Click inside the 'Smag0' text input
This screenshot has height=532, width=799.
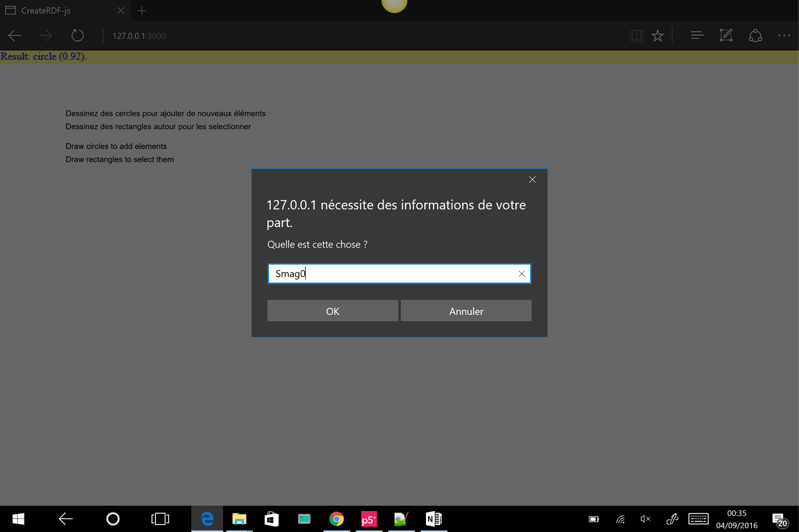[x=391, y=274]
